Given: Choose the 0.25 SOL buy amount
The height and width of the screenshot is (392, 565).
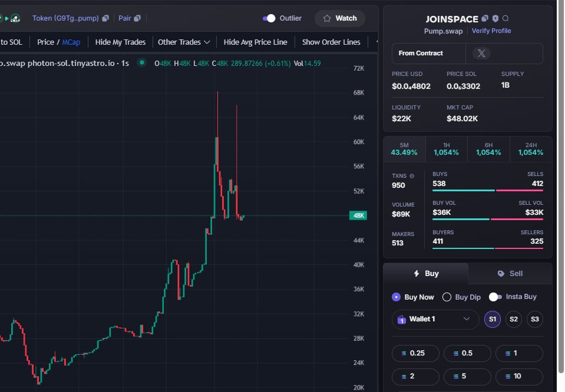Looking at the screenshot, I should click(x=415, y=354).
